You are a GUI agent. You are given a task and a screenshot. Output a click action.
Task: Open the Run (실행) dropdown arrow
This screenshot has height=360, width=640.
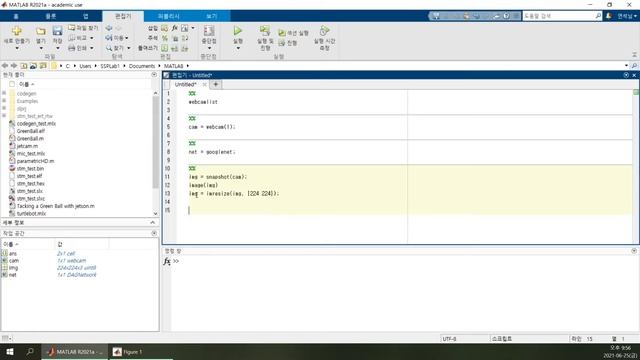click(238, 48)
